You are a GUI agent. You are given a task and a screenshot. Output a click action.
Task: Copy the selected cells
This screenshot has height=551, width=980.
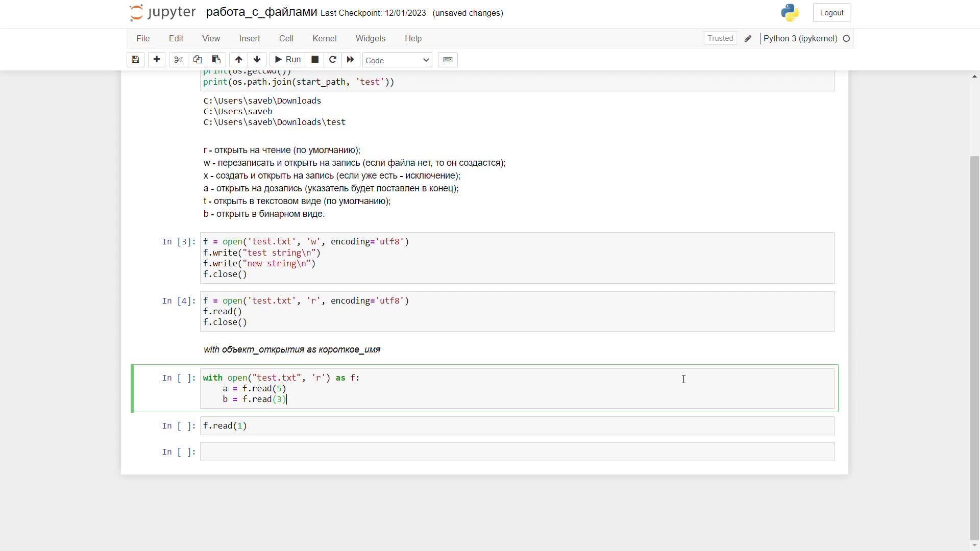point(197,60)
